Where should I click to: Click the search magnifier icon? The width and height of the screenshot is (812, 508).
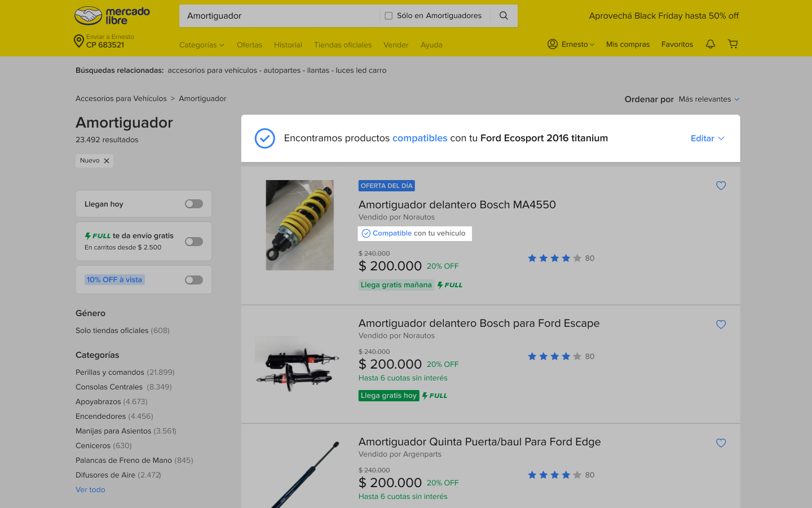click(504, 16)
